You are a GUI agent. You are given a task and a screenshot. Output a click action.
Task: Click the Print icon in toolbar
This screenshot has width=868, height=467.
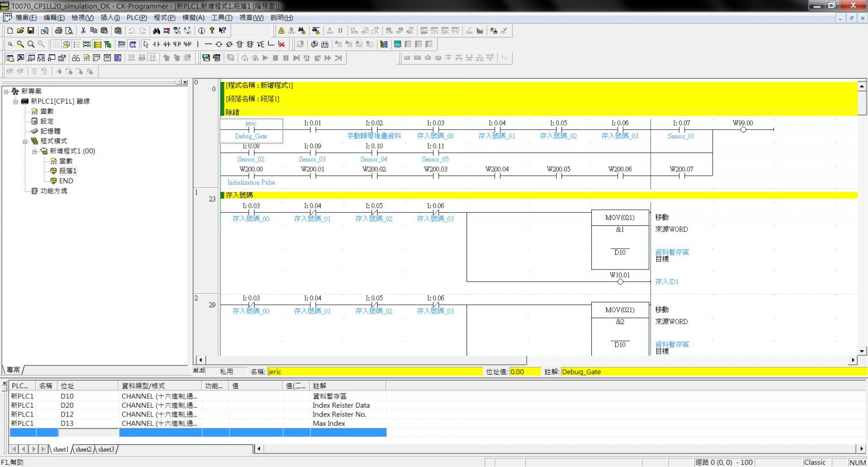[59, 31]
